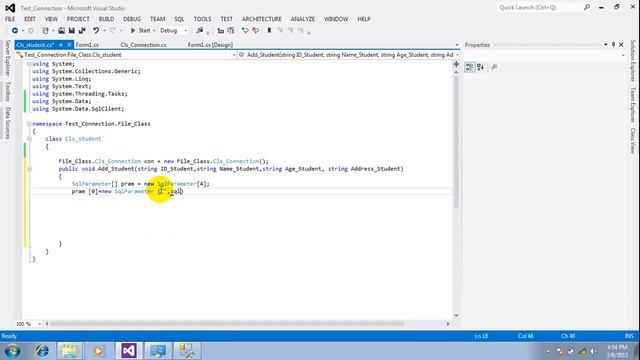Toggle Categorized view in Properties panel
This screenshot has width=640, height=360.
pos(470,67)
